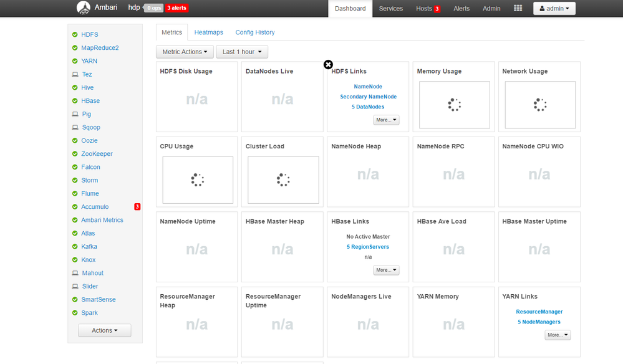Screen dimensions: 623x364
Task: Click the laptop icon beside Sqoop
Action: (x=75, y=127)
